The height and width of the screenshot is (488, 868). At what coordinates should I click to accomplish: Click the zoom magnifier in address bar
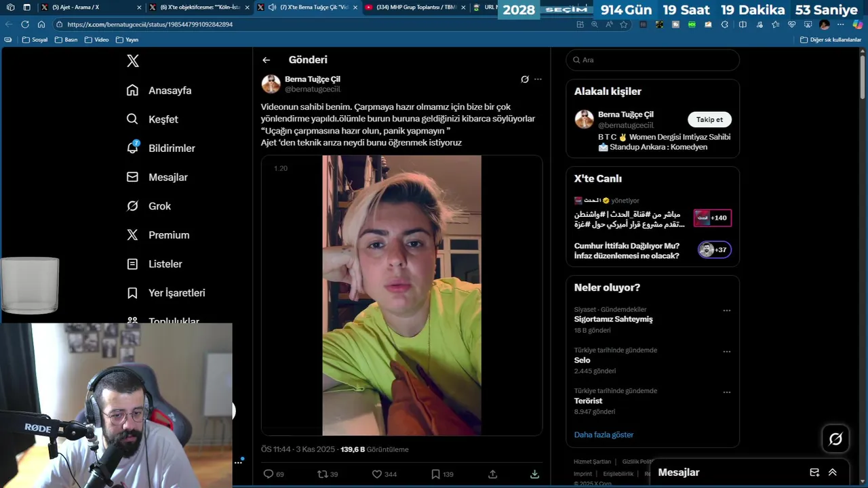[x=595, y=24]
